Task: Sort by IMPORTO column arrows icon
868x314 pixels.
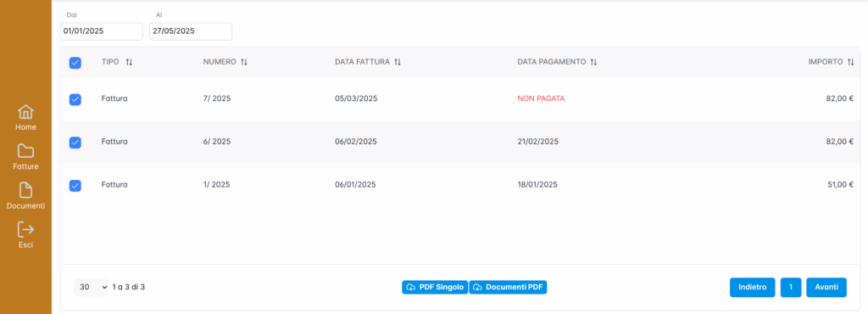Action: [851, 63]
